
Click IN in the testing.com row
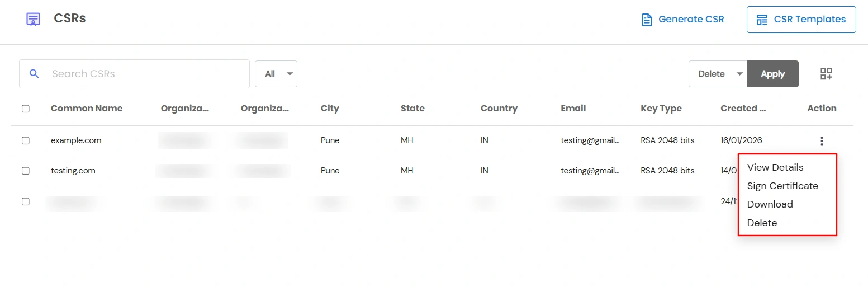click(x=485, y=171)
